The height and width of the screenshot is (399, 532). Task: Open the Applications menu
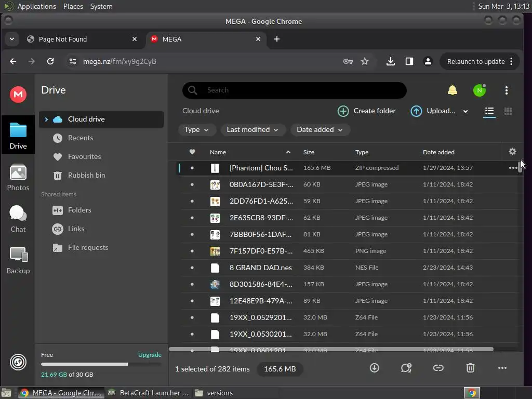pyautogui.click(x=37, y=6)
